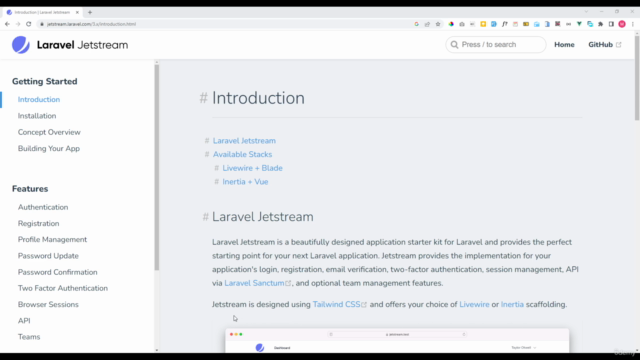The image size is (640, 360).
Task: Open the color wheel extension icon
Action: pos(451,24)
